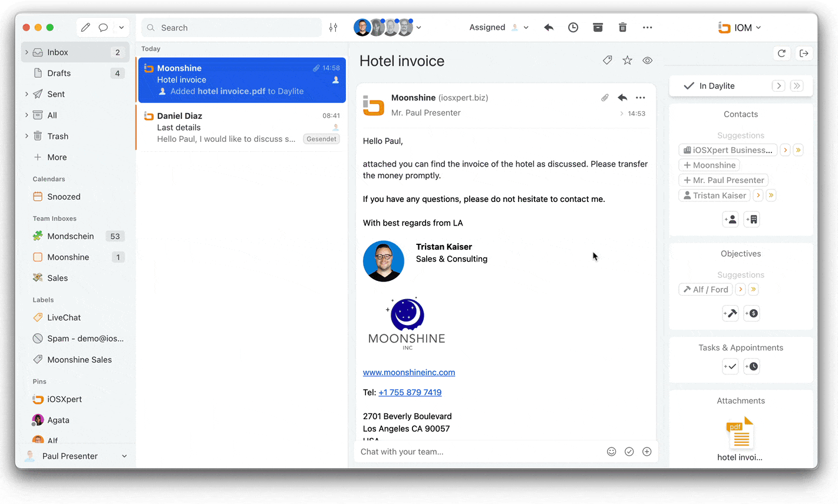The image size is (838, 504).
Task: Open compose options dropdown arrow
Action: pos(121,28)
